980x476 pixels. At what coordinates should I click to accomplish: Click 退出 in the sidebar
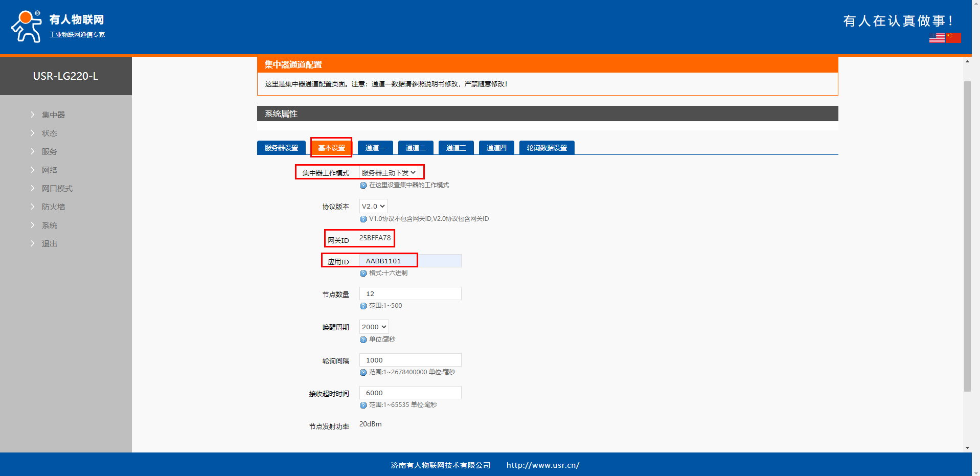(x=50, y=244)
